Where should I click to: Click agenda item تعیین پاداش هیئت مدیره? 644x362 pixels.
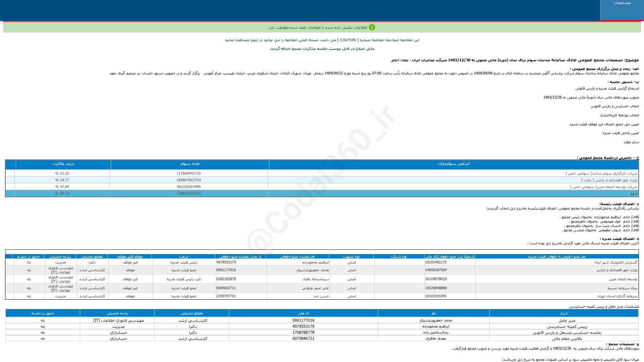tap(621, 133)
